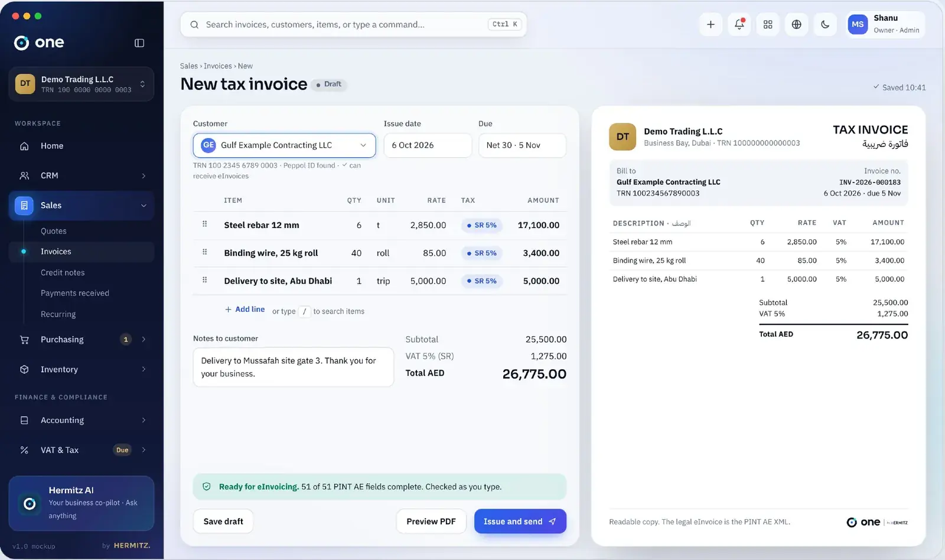Screen dimensions: 945x560
Task: Open the Gulf Example Contracting customer dropdown
Action: pos(284,145)
